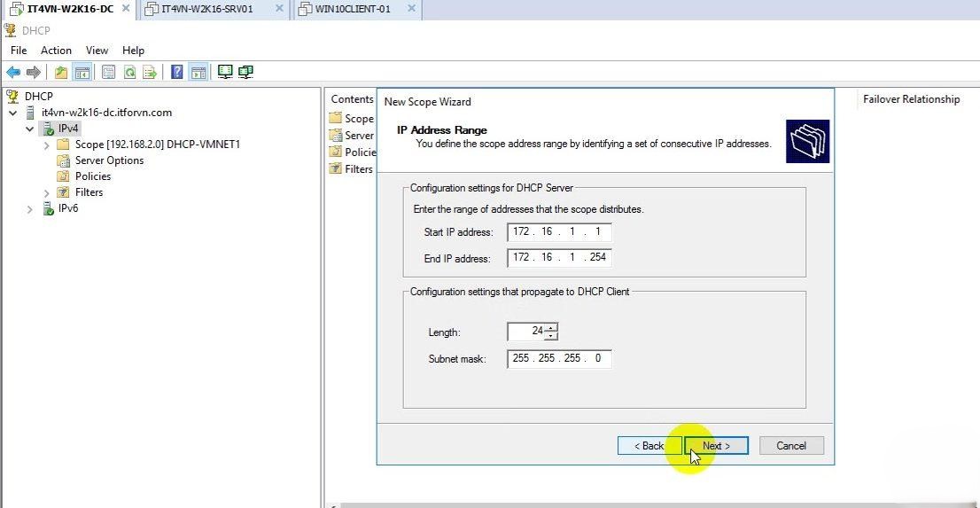This screenshot has height=508, width=980.
Task: Expand the IPv6 tree node
Action: point(30,209)
